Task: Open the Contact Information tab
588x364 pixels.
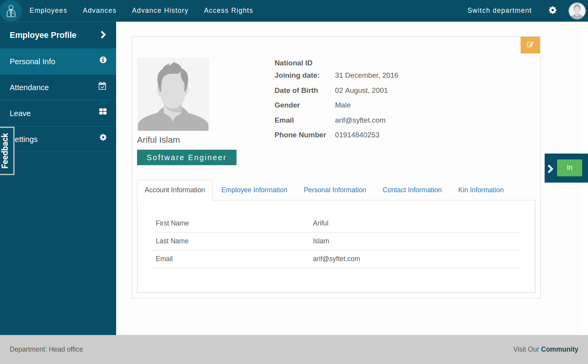Action: pos(412,190)
